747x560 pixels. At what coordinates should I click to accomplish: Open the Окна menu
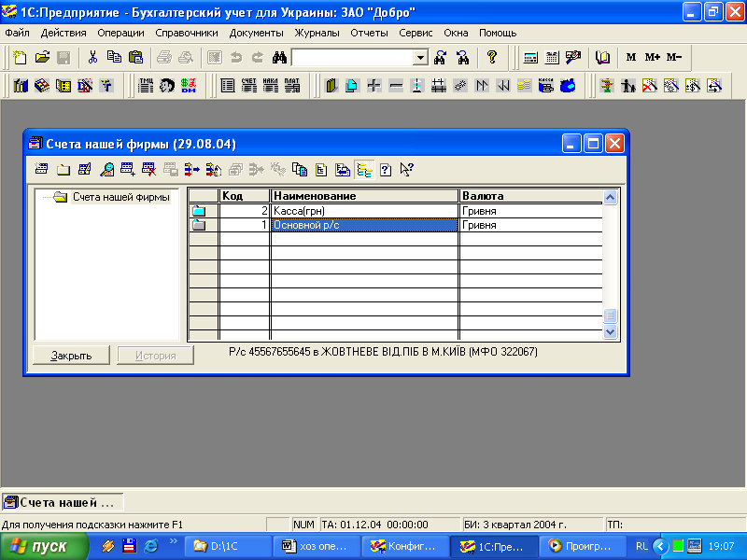456,33
